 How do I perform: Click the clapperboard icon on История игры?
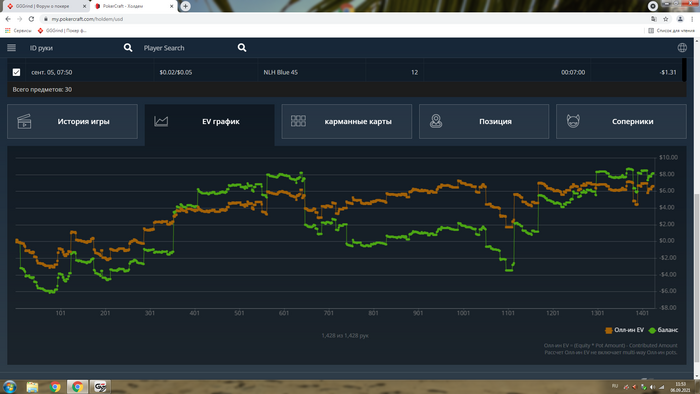click(24, 121)
